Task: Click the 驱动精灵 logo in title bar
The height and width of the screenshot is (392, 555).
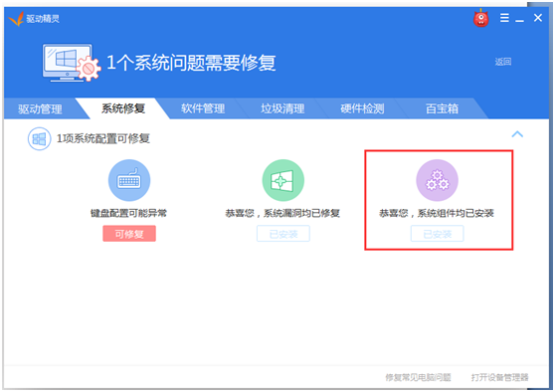Action: [34, 19]
